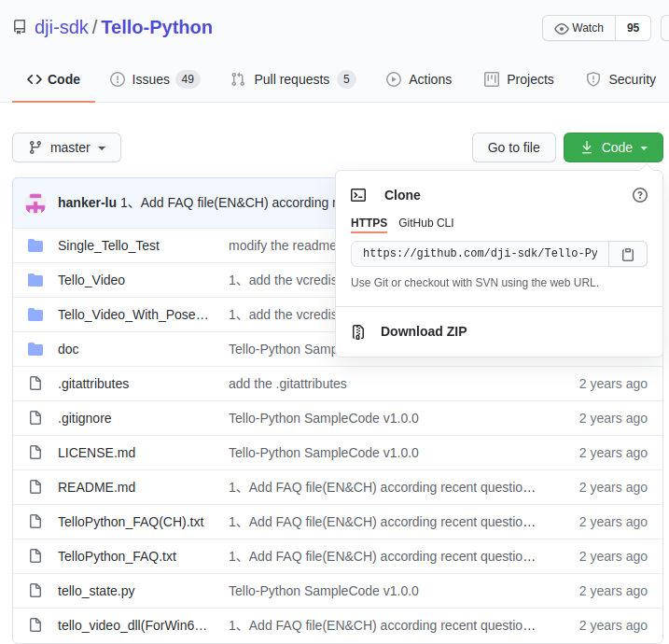This screenshot has height=644, width=669.
Task: Open the latest commit message in header row
Action: (228, 203)
